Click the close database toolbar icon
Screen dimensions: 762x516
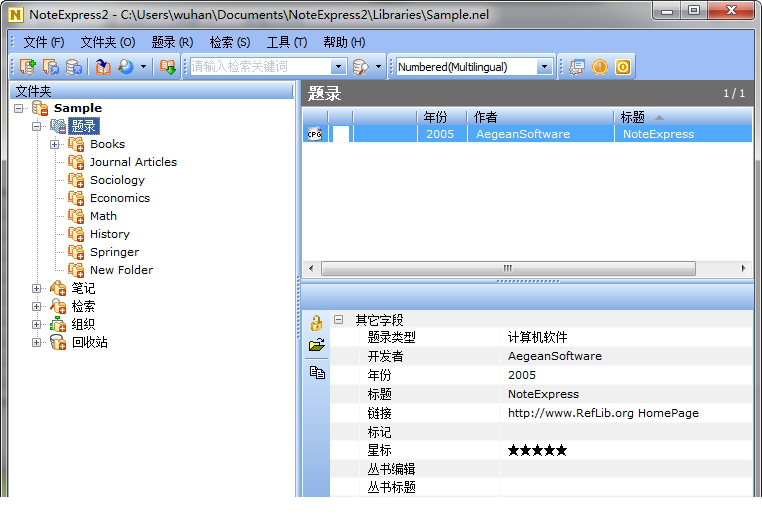[74, 67]
